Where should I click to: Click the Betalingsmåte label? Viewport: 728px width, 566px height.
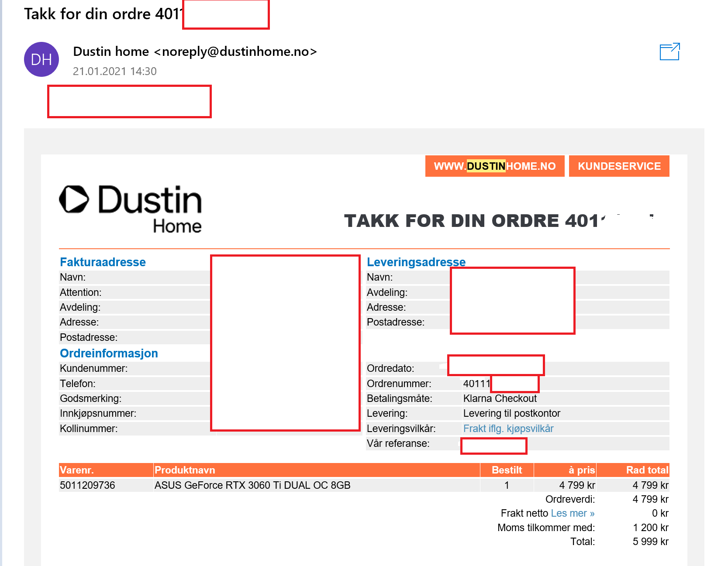click(x=400, y=398)
